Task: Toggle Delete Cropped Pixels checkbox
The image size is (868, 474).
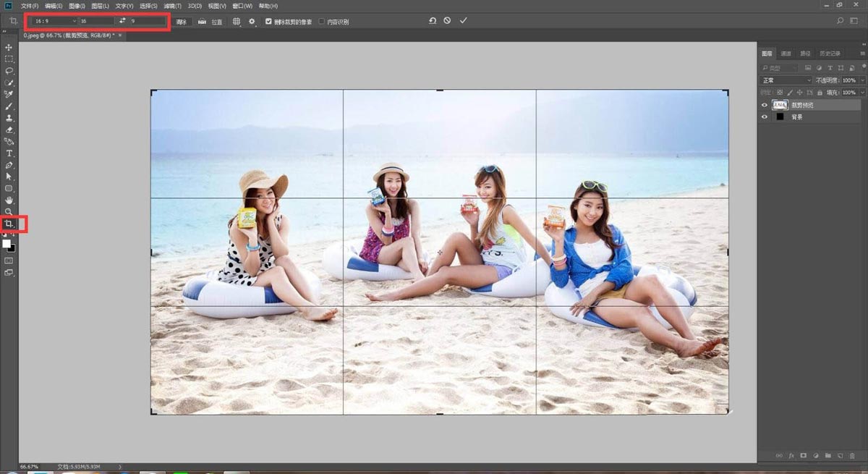Action: pyautogui.click(x=268, y=22)
